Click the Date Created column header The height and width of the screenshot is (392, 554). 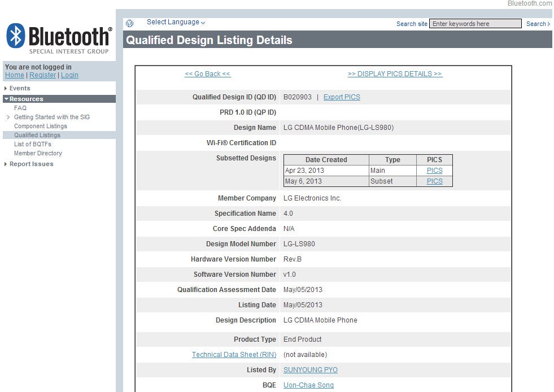tap(326, 160)
